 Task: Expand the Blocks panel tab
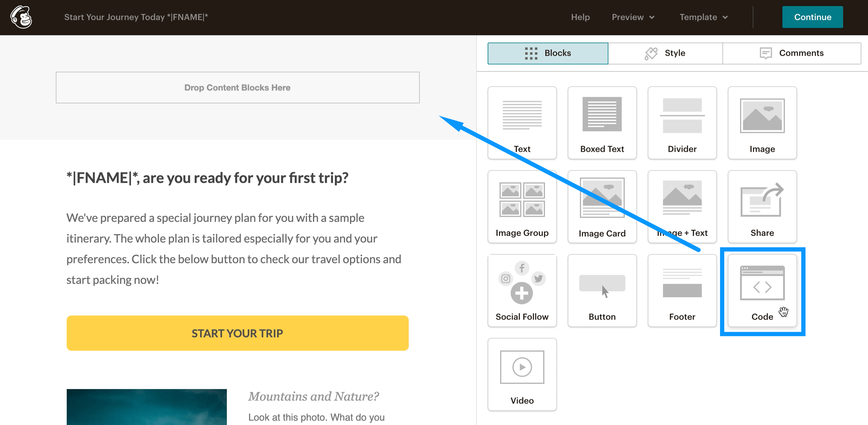(x=547, y=53)
